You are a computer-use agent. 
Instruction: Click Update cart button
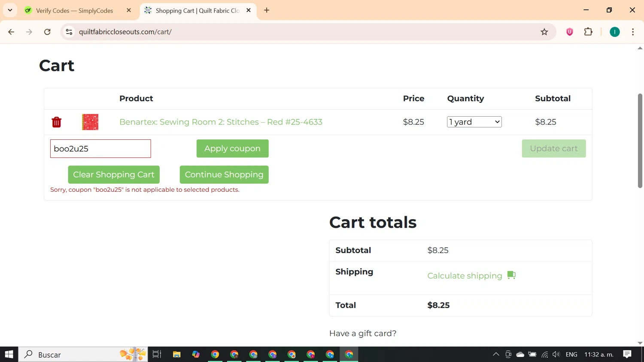coord(554,148)
